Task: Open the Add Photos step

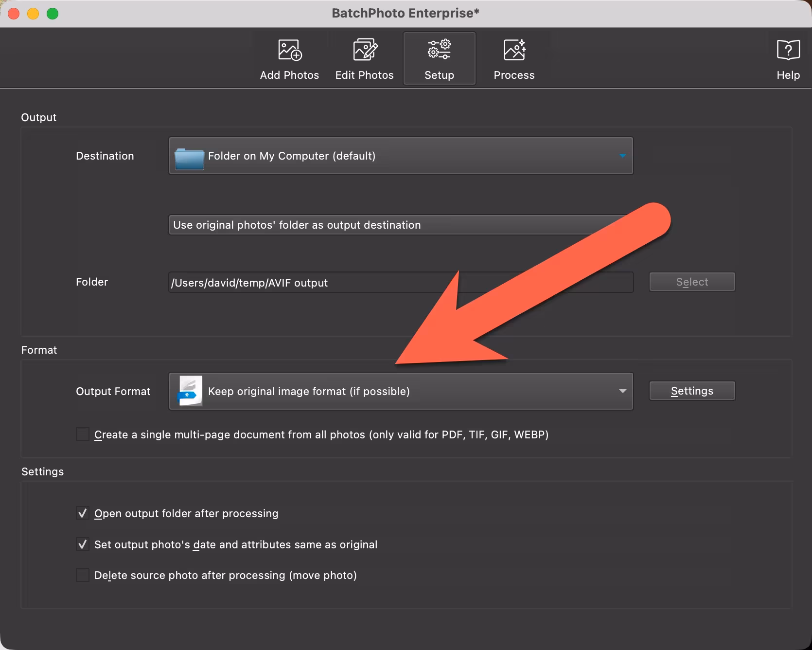Action: [x=289, y=59]
